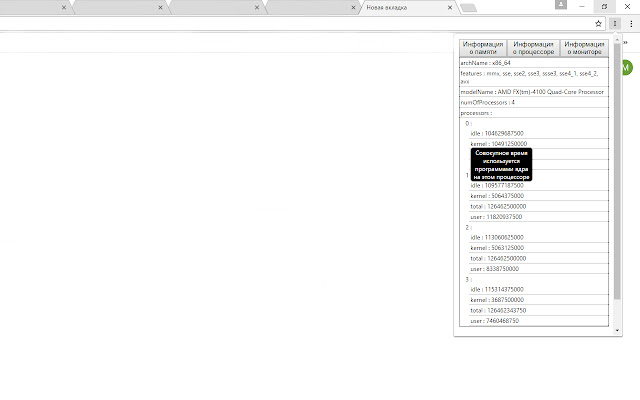Click the features list row
The width and height of the screenshot is (640, 400).
534,77
